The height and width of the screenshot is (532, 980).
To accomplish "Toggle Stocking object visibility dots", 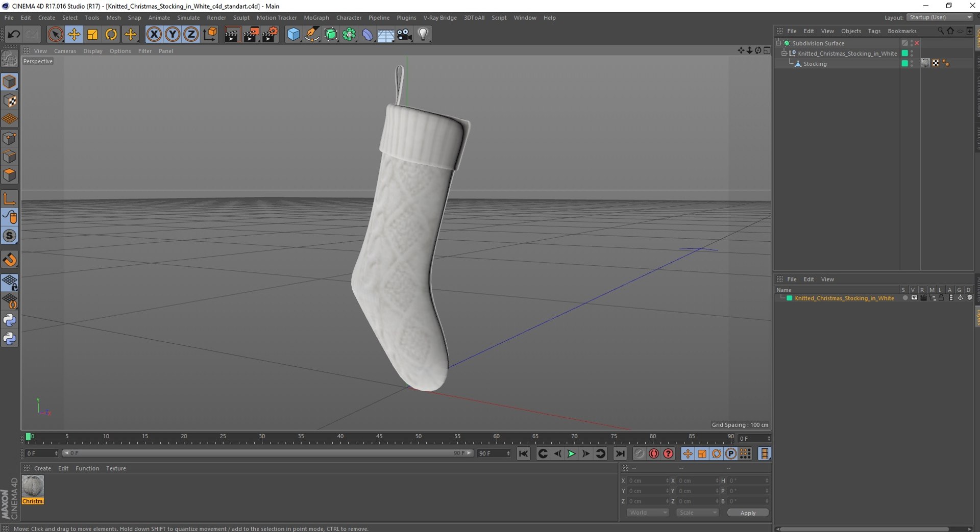I will tap(912, 63).
